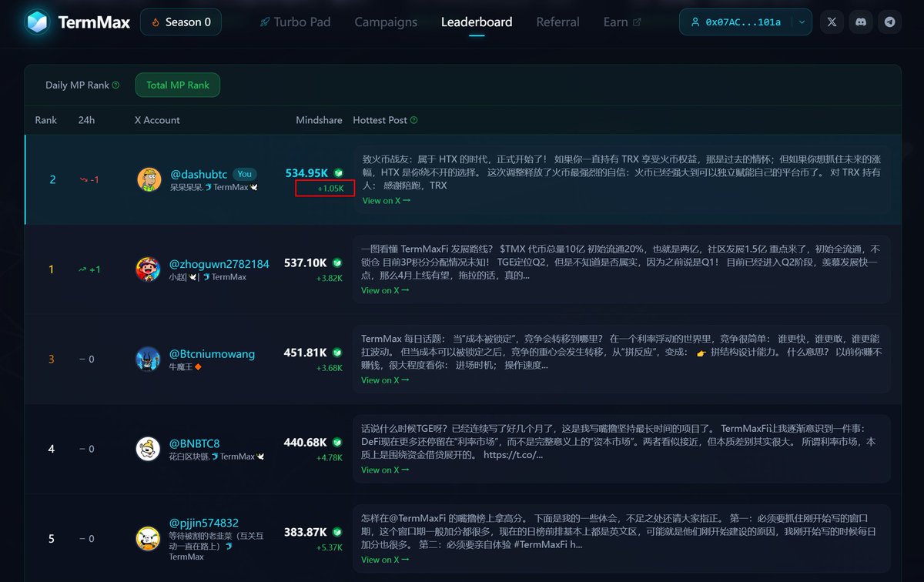The width and height of the screenshot is (924, 582).
Task: Open X via the social icon top right
Action: tap(831, 22)
